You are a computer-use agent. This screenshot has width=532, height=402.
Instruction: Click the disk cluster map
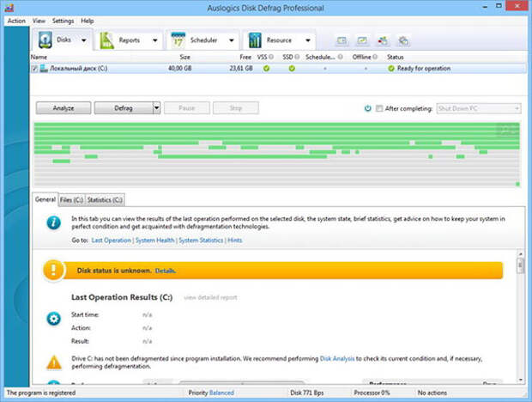[x=277, y=155]
